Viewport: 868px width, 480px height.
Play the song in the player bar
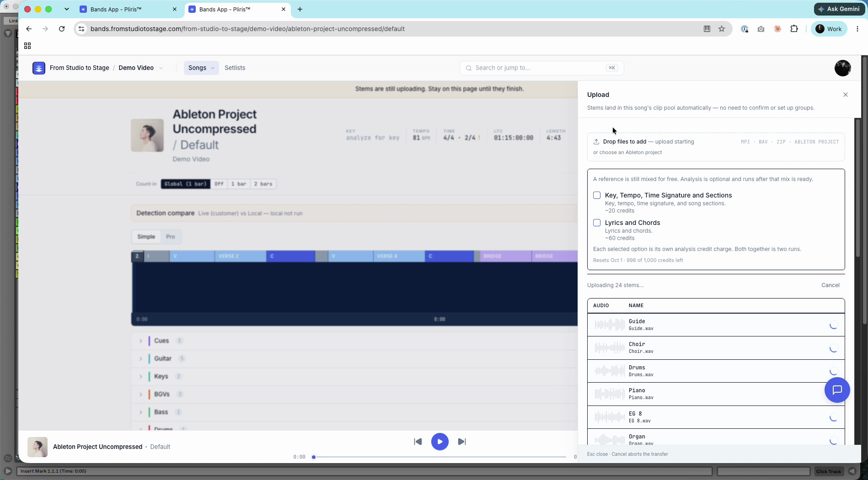tap(439, 442)
